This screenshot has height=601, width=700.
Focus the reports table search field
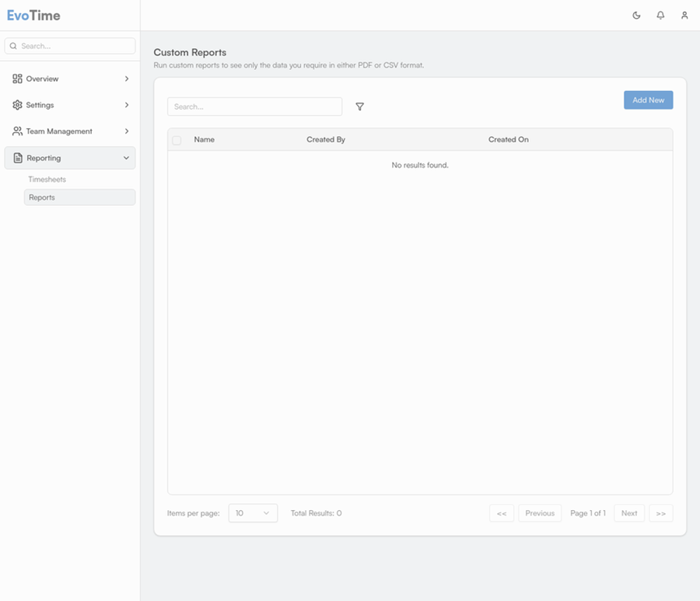pos(254,107)
